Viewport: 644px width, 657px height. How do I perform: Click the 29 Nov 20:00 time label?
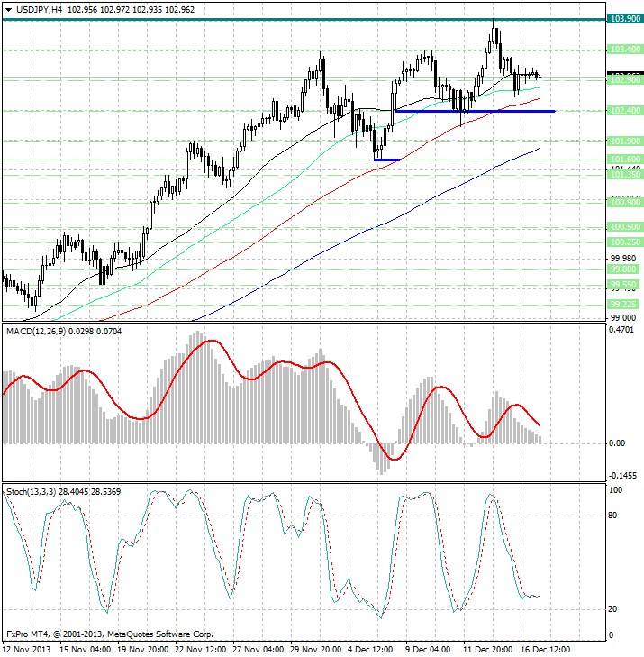click(x=316, y=650)
